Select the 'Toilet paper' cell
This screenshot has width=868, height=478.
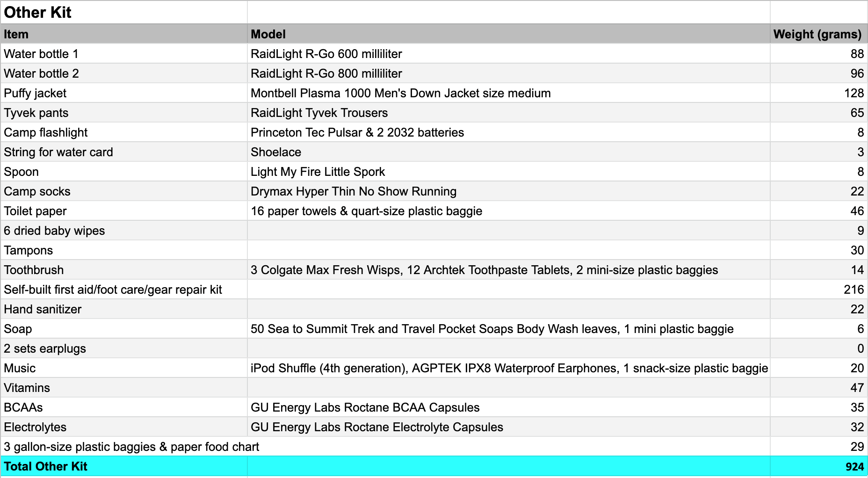pos(124,211)
